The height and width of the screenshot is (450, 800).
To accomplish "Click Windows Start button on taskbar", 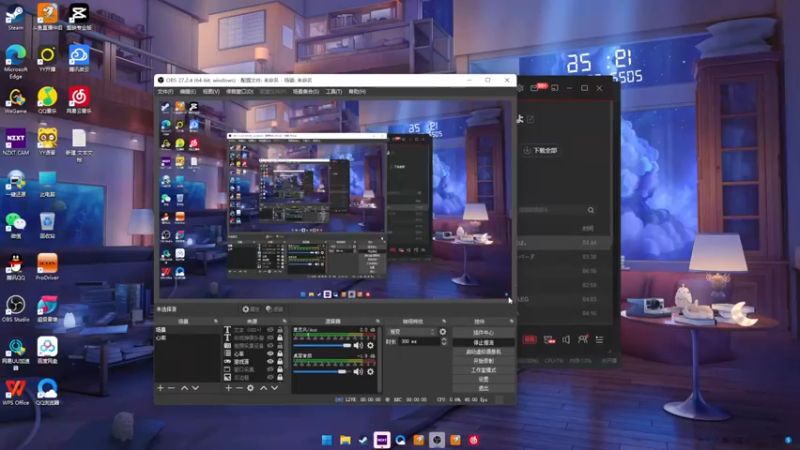I will tap(327, 440).
